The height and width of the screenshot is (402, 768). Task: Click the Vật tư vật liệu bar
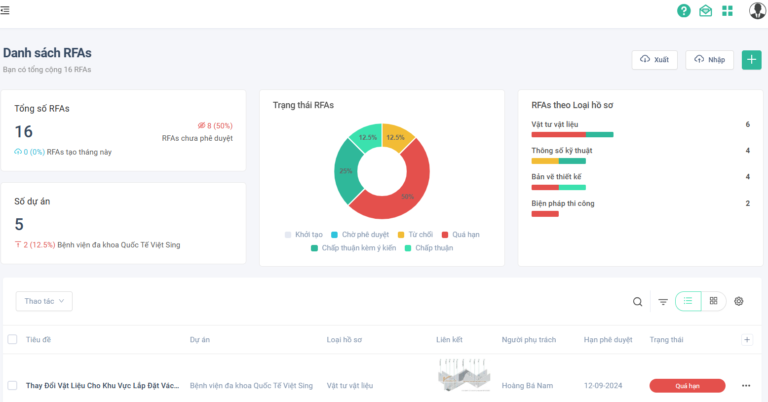(572, 135)
